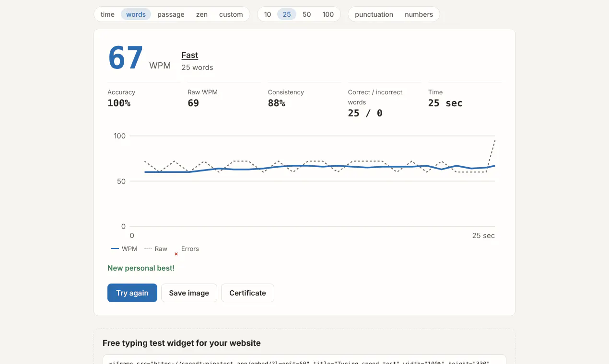Choose passage mode
Image resolution: width=609 pixels, height=364 pixels.
171,14
